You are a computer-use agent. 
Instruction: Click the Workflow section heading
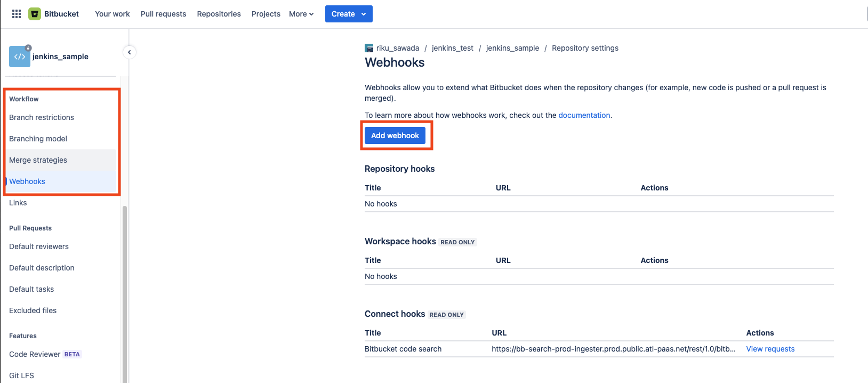pos(24,99)
